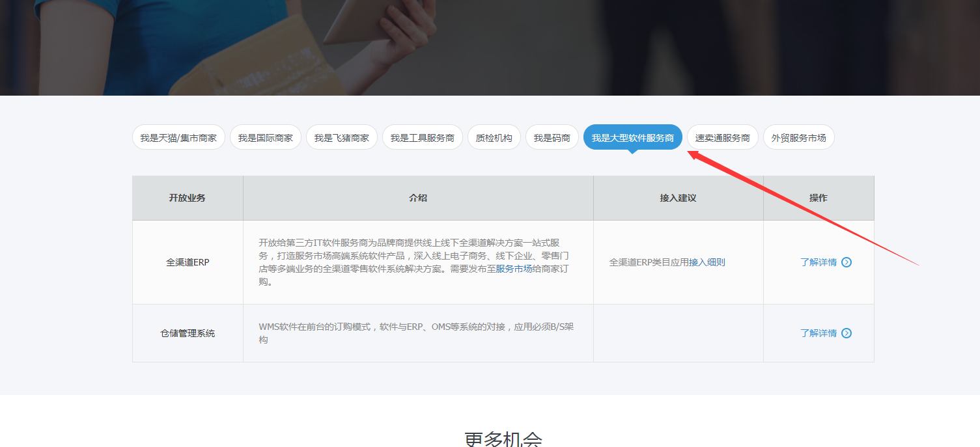Select the 质检机构 tab
Image resolution: width=980 pixels, height=447 pixels.
click(494, 137)
